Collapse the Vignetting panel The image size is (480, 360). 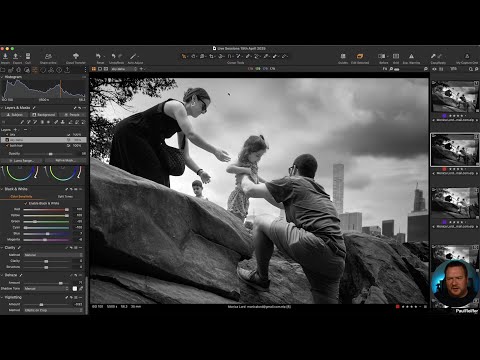point(2,297)
